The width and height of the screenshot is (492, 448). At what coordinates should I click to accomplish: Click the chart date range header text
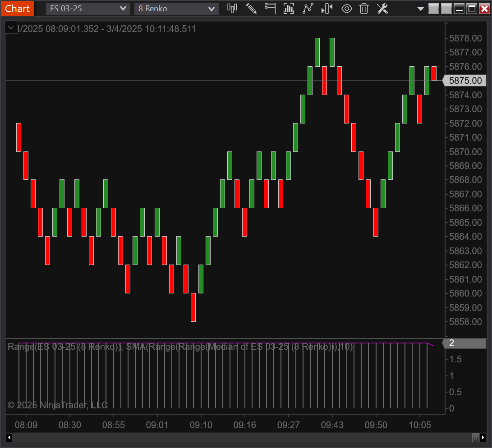click(107, 29)
